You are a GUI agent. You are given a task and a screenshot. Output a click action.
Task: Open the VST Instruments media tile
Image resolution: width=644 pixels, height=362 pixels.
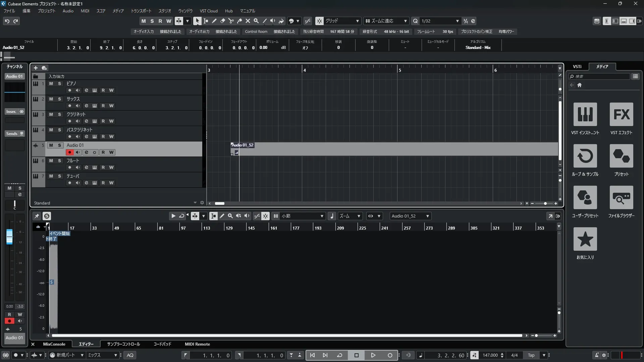point(585,114)
